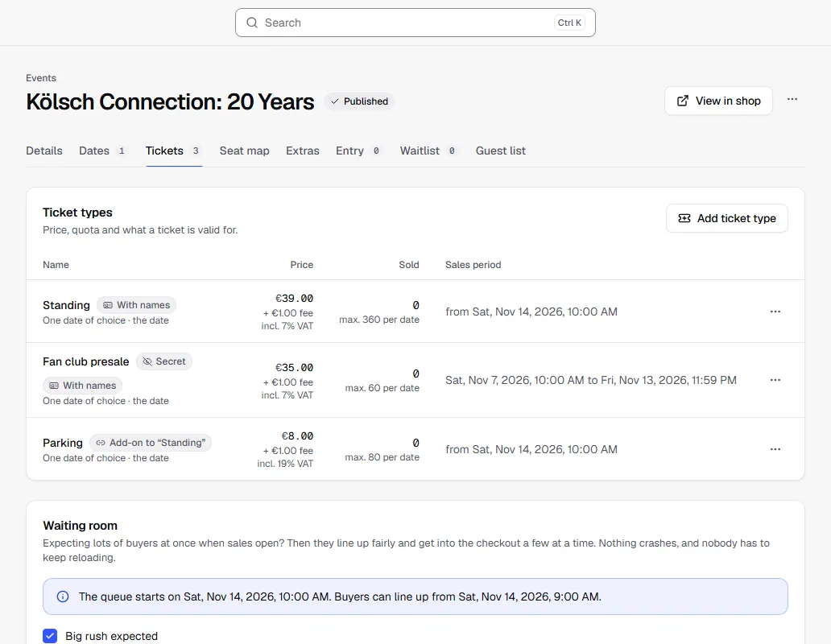Click the max. 360 per date quota
Screen dimensions: 831x644
point(379,320)
